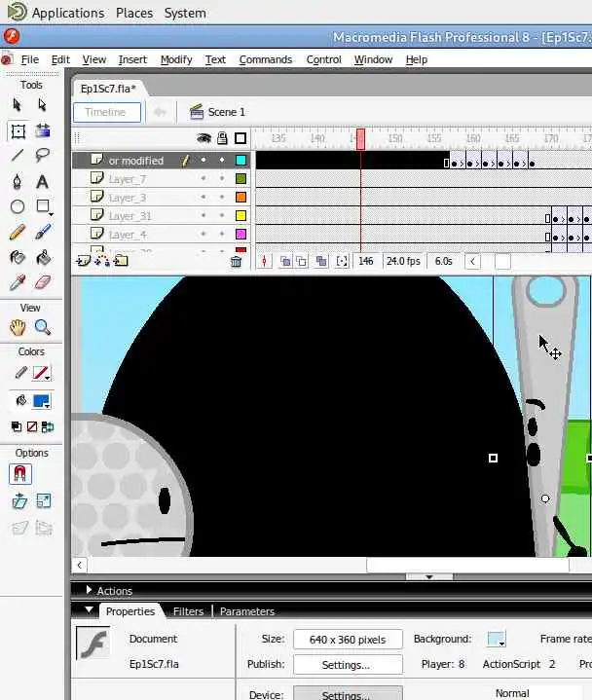Select the Oval tool
The width and height of the screenshot is (592, 700).
18,206
